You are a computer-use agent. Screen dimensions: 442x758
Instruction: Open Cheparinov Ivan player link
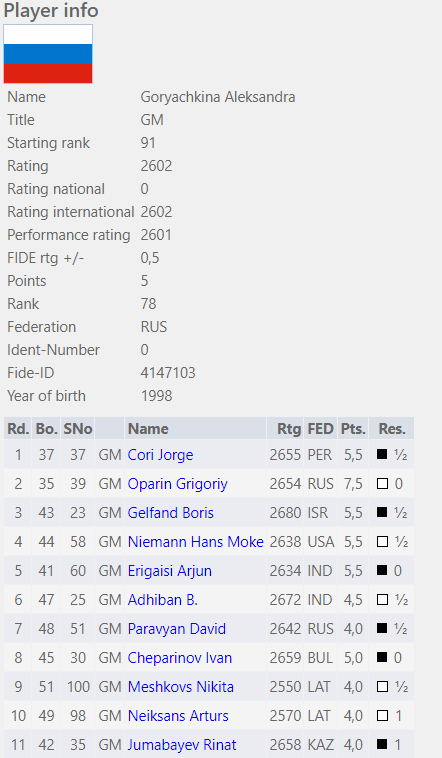click(x=180, y=658)
